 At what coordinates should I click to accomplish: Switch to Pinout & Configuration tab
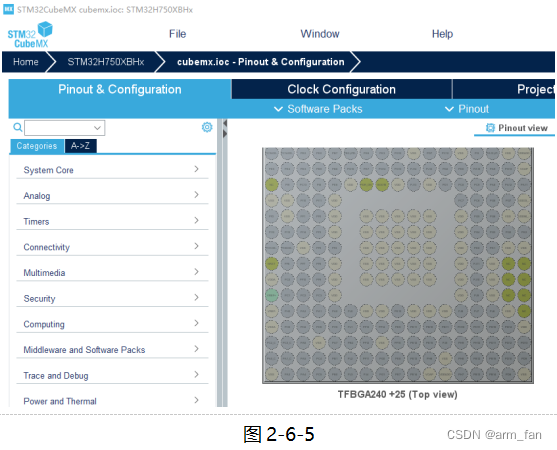coord(120,89)
